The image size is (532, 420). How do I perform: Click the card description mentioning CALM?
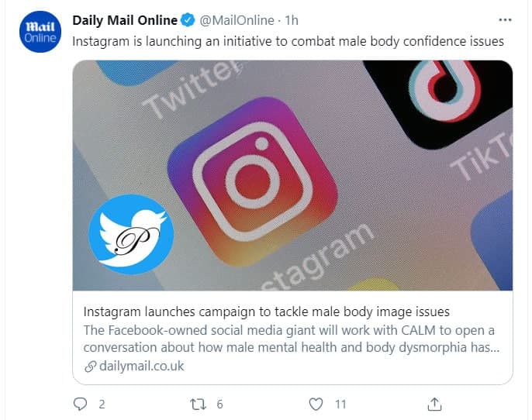(290, 339)
